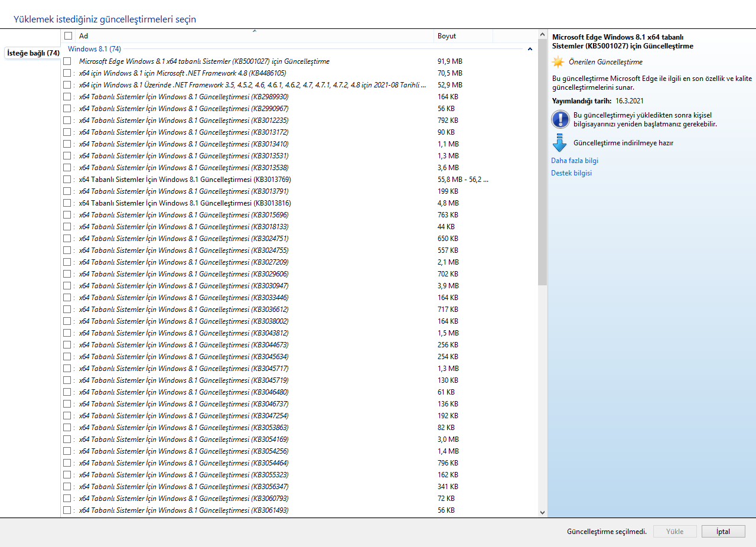
Task: Select the Windows 8.1 (74) group header
Action: coord(94,49)
